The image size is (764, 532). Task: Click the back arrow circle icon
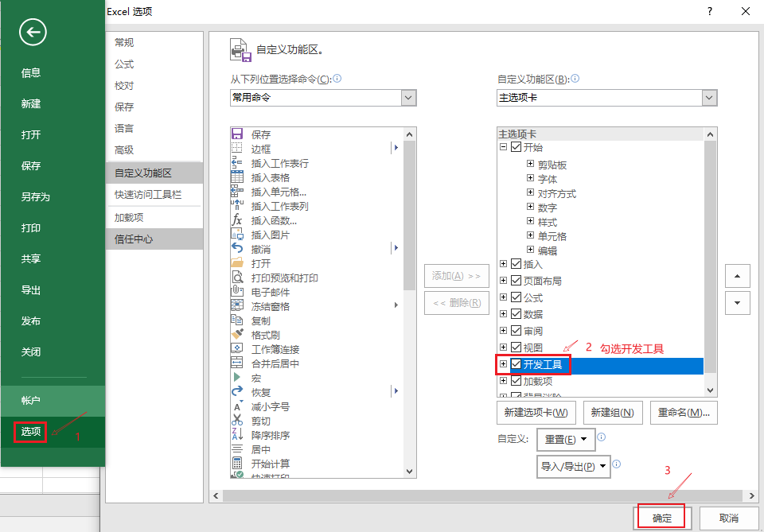[x=33, y=33]
